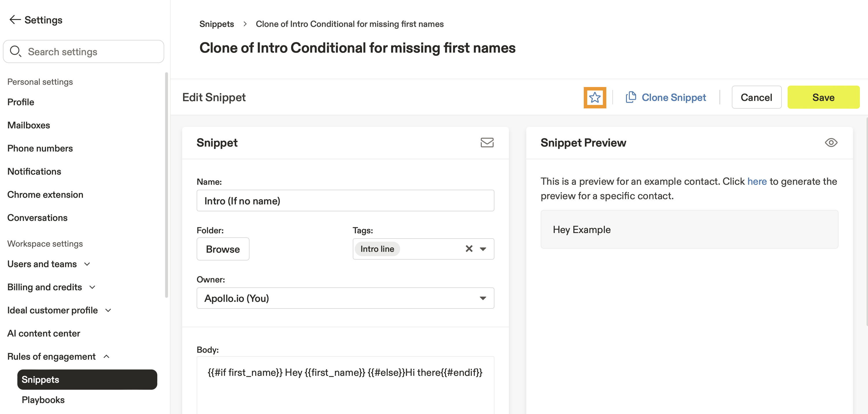Screen dimensions: 868x414
Task: Expand Users and teams section
Action: click(87, 264)
